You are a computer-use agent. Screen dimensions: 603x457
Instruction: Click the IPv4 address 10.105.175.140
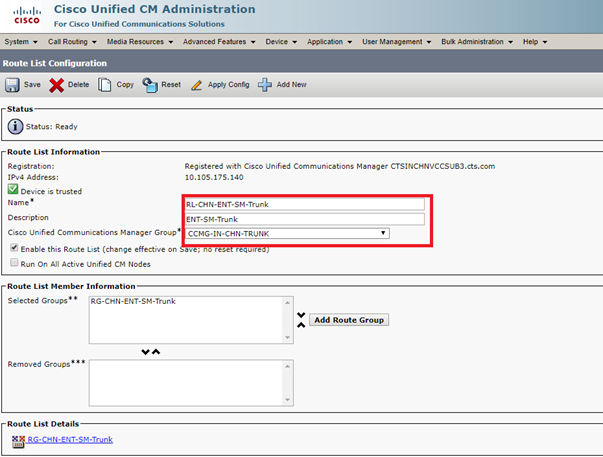tap(214, 177)
